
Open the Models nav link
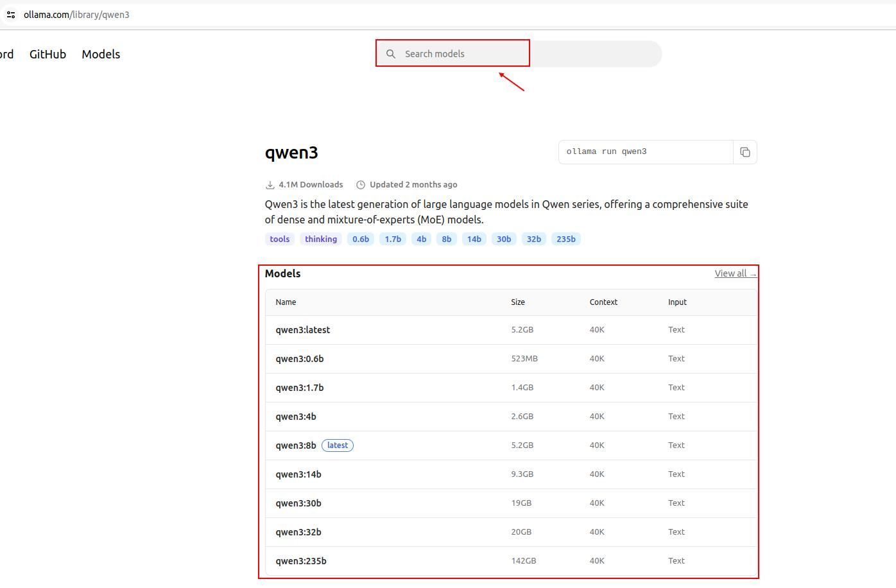coord(101,55)
